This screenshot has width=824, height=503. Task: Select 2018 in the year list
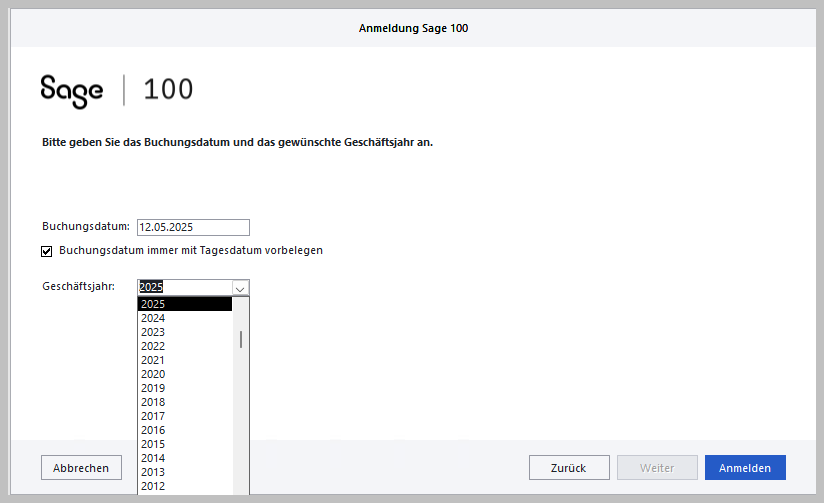184,402
